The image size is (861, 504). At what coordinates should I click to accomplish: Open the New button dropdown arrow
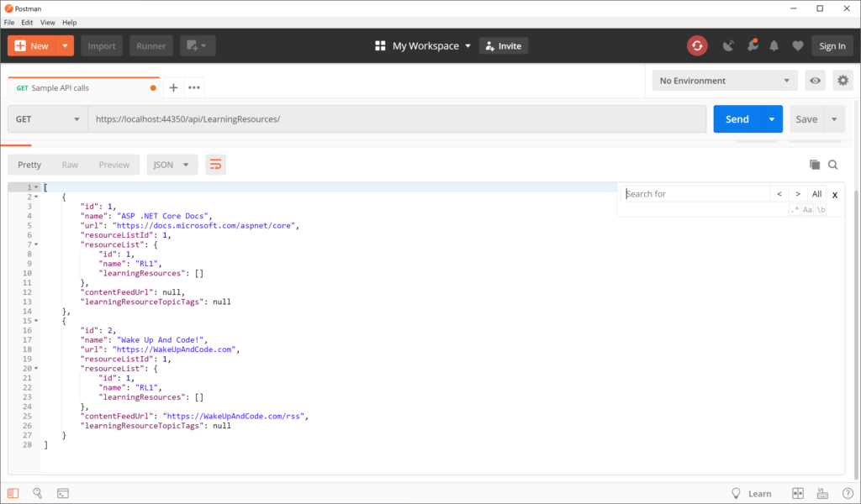(x=65, y=46)
